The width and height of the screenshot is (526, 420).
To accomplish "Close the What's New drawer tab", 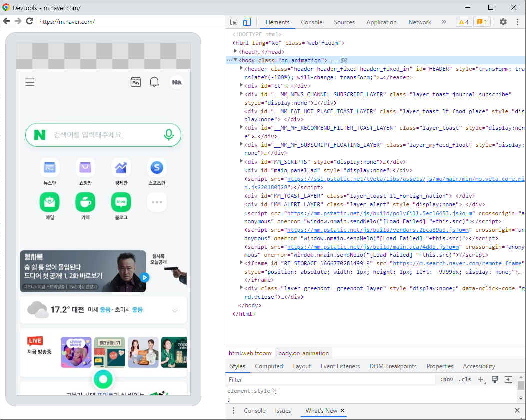I will (343, 410).
